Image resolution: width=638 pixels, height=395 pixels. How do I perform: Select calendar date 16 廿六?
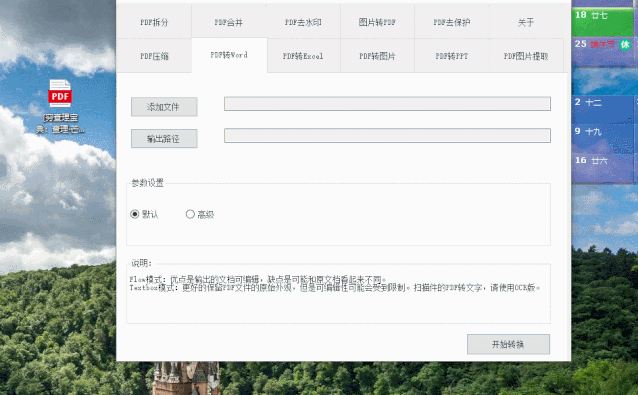603,168
